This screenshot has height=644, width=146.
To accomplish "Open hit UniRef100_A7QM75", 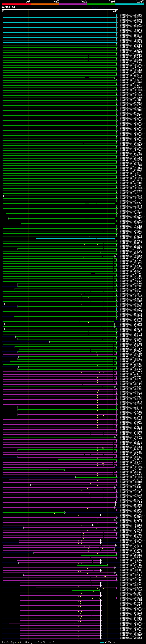I will [x=131, y=27].
